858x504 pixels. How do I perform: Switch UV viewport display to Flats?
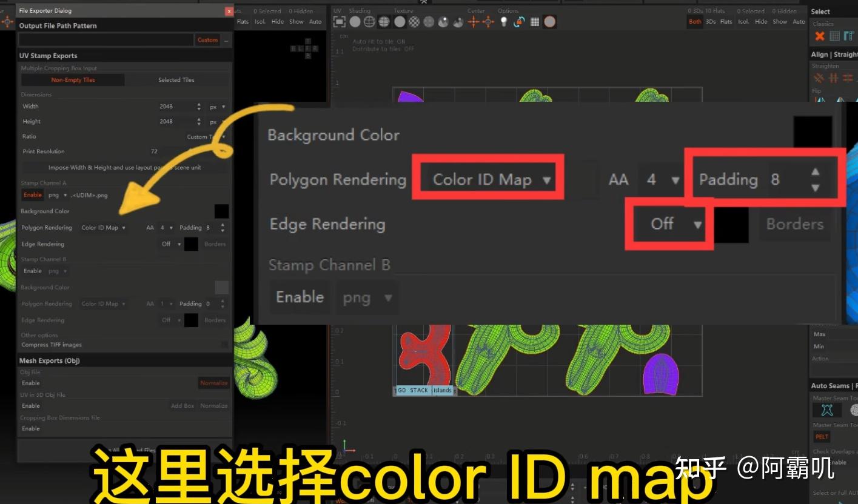pos(726,22)
